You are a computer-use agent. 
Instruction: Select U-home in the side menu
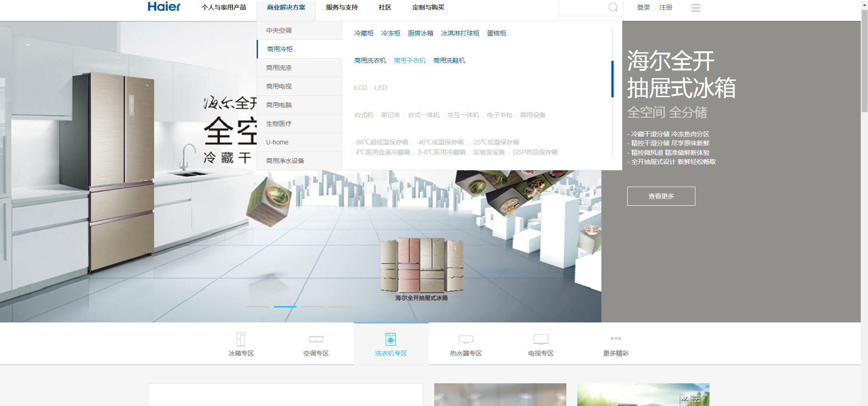[299, 142]
